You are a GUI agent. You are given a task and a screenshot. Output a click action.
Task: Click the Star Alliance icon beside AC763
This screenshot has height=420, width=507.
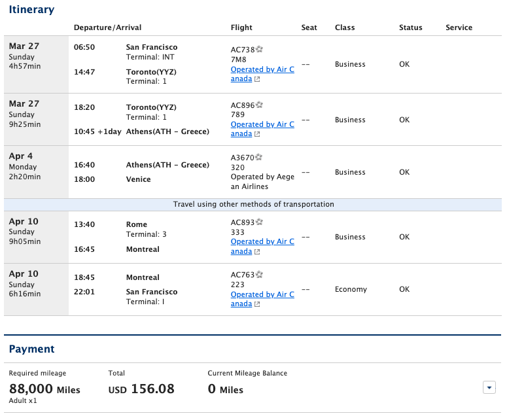259,275
